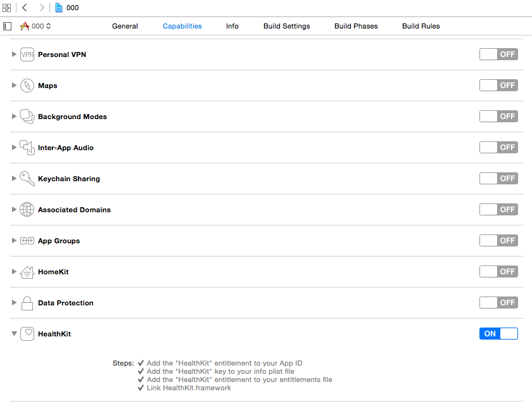Enable the Personal VPN capability switch
This screenshot has width=532, height=408.
[x=498, y=54]
